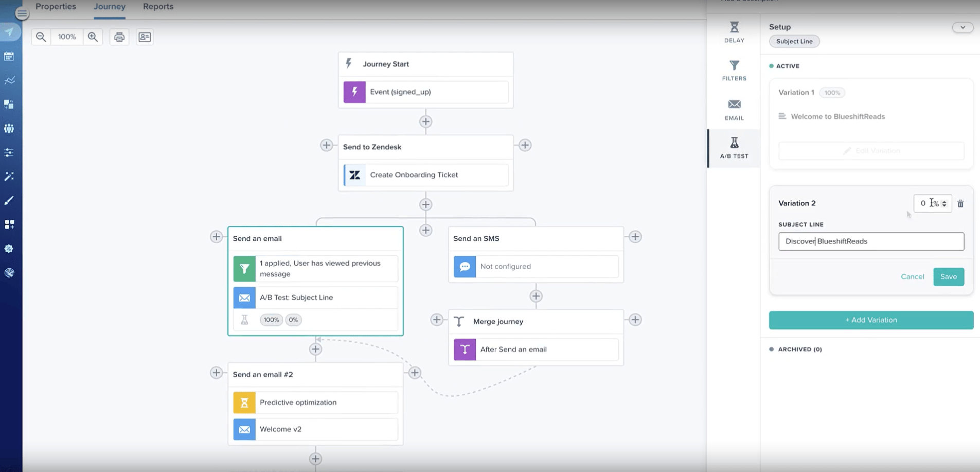This screenshot has width=980, height=472.
Task: Click the Welcome to BlueshiftReads subject text
Action: (x=838, y=117)
